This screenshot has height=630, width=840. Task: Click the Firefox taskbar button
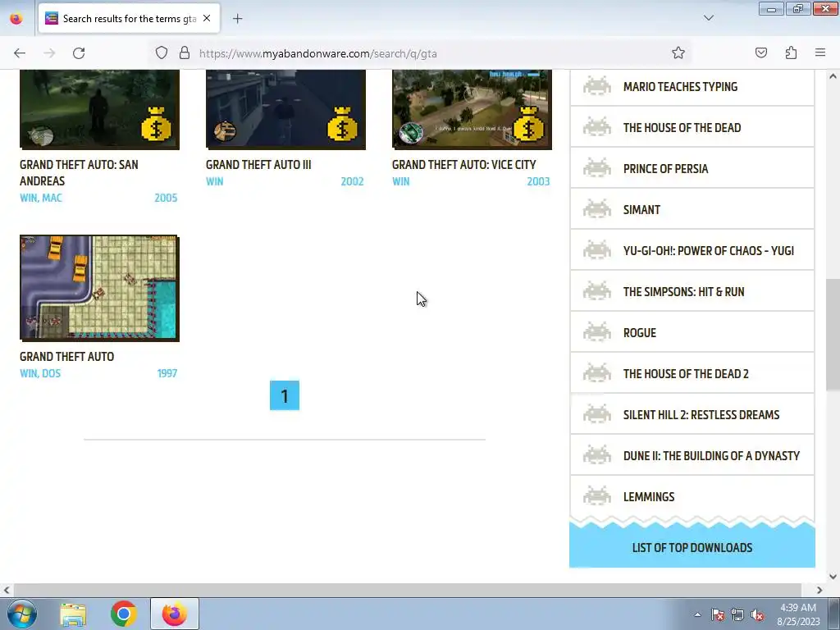point(175,614)
